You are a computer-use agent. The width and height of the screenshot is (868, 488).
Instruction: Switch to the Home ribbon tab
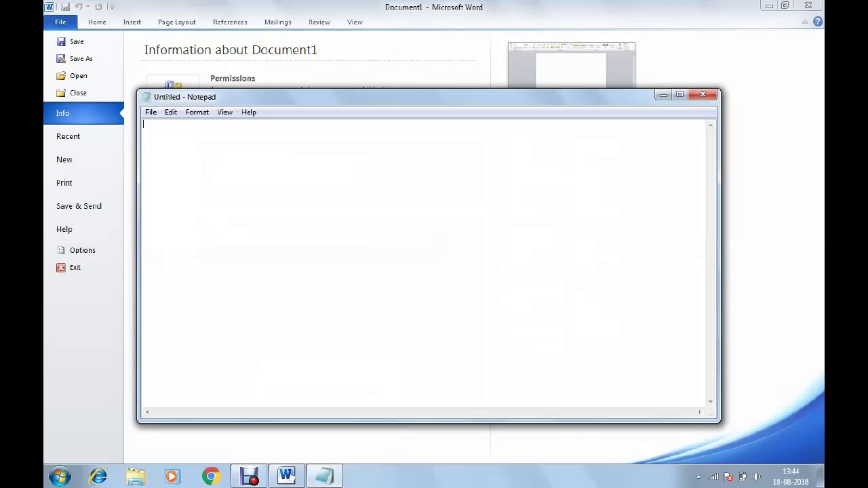pos(97,22)
